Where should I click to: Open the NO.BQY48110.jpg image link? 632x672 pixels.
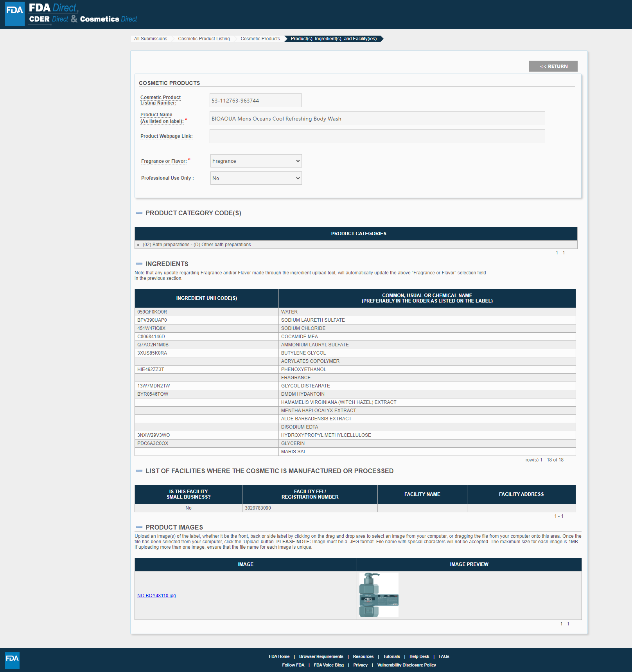(156, 596)
